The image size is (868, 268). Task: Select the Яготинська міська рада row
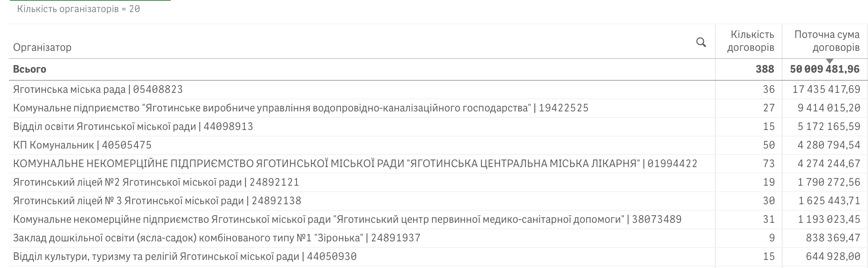point(98,89)
